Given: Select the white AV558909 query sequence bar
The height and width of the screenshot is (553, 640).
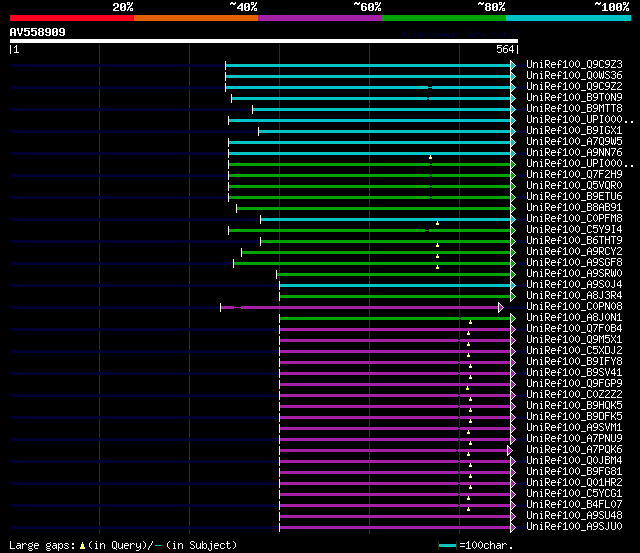Looking at the screenshot, I should click(264, 41).
